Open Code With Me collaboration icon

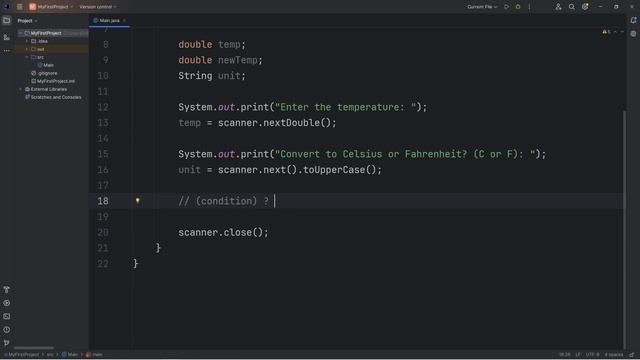pyautogui.click(x=558, y=7)
